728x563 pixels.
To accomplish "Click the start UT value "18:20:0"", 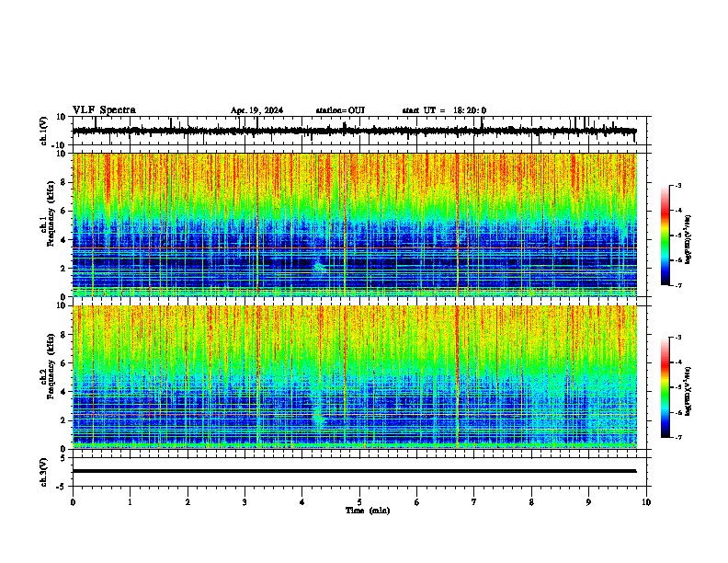I will pos(470,110).
